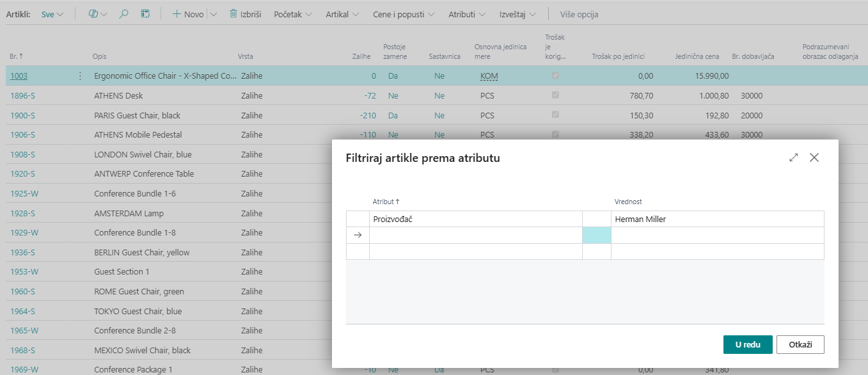Image resolution: width=868 pixels, height=375 pixels.
Task: Open the Copilot icon in the toolbar
Action: pos(93,14)
